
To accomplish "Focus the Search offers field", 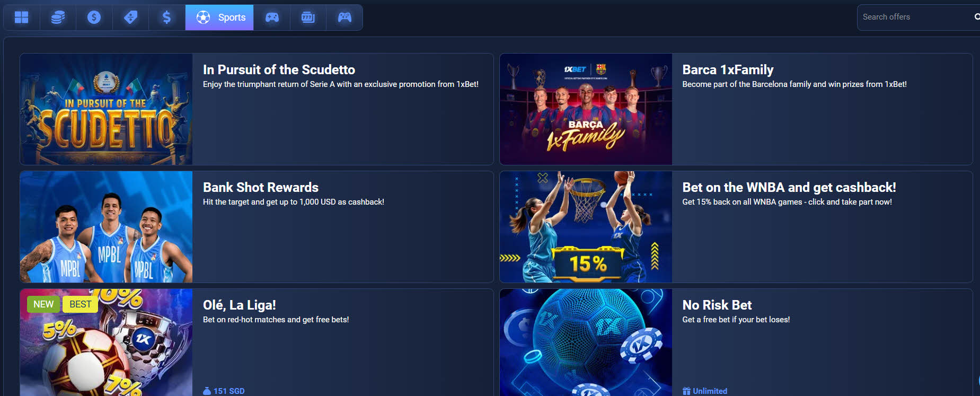I will tap(914, 17).
